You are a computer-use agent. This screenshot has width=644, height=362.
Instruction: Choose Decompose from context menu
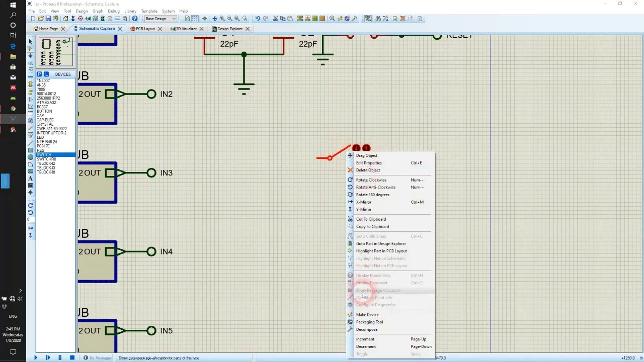click(x=367, y=329)
